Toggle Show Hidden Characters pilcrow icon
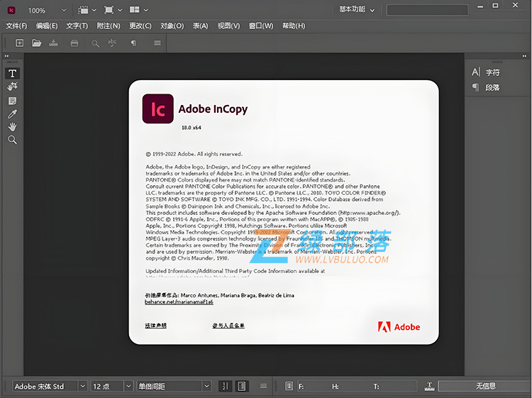 [x=133, y=43]
